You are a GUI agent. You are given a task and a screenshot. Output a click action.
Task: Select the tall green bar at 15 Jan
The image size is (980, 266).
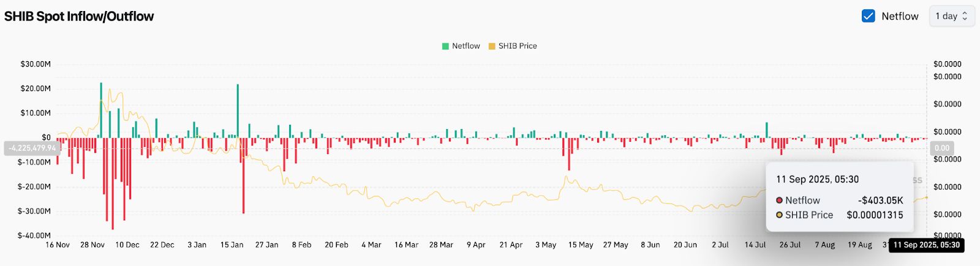pyautogui.click(x=238, y=110)
